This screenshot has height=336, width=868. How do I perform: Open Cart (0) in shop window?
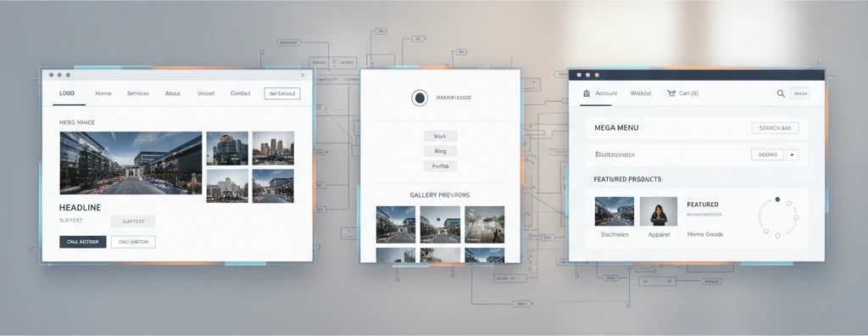coord(688,93)
